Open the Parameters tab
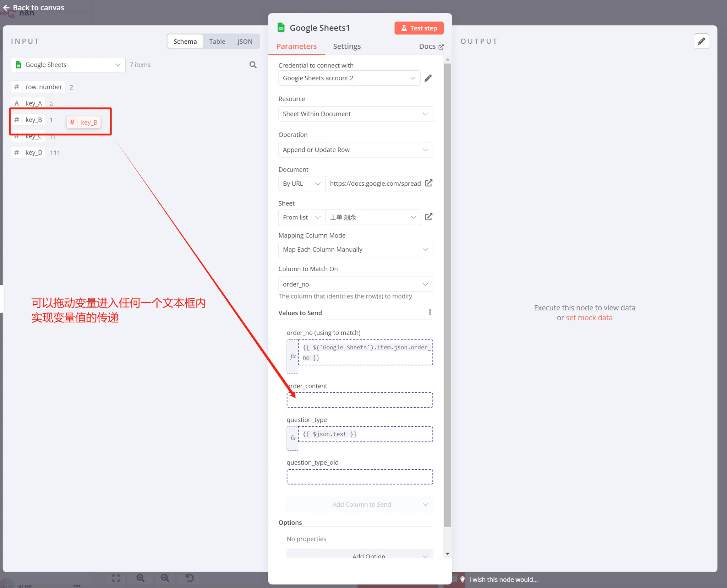This screenshot has width=727, height=588. pyautogui.click(x=296, y=46)
